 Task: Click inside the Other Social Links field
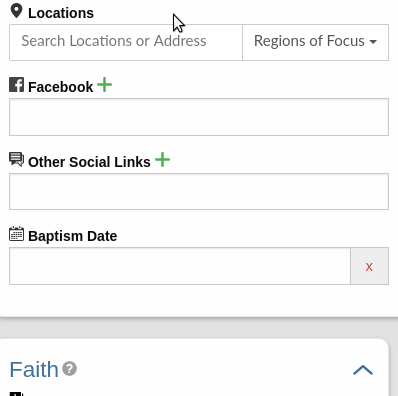coord(199,191)
